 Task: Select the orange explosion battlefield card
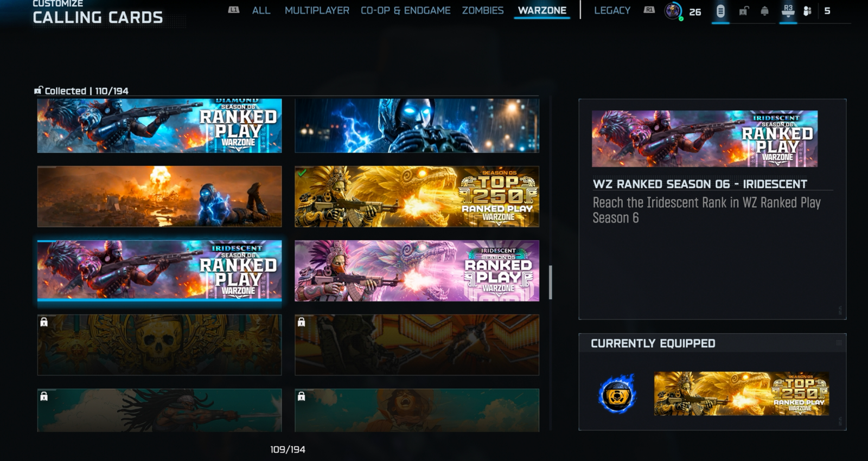[x=159, y=196]
